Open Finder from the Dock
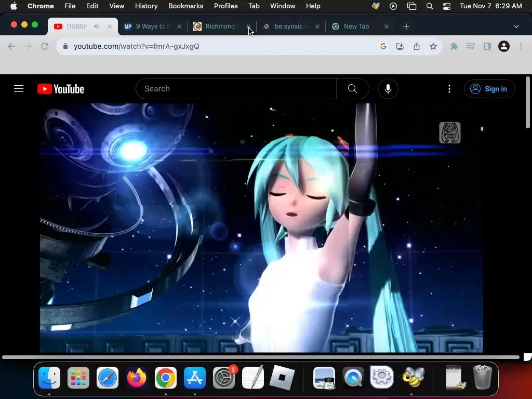 pos(49,378)
